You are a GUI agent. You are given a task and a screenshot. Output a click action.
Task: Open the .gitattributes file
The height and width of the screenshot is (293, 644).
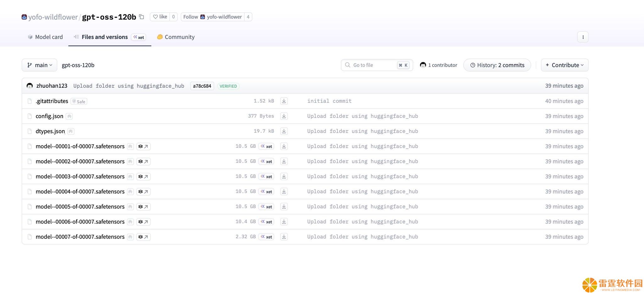(52, 101)
